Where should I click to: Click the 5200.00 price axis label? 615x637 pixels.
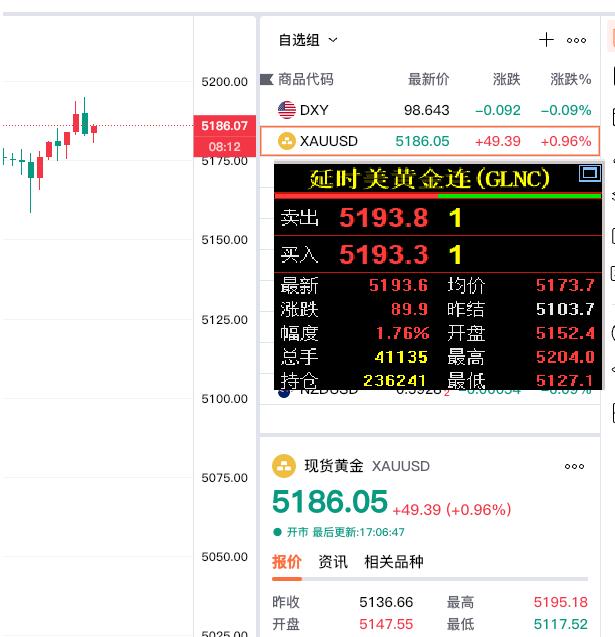[x=225, y=82]
